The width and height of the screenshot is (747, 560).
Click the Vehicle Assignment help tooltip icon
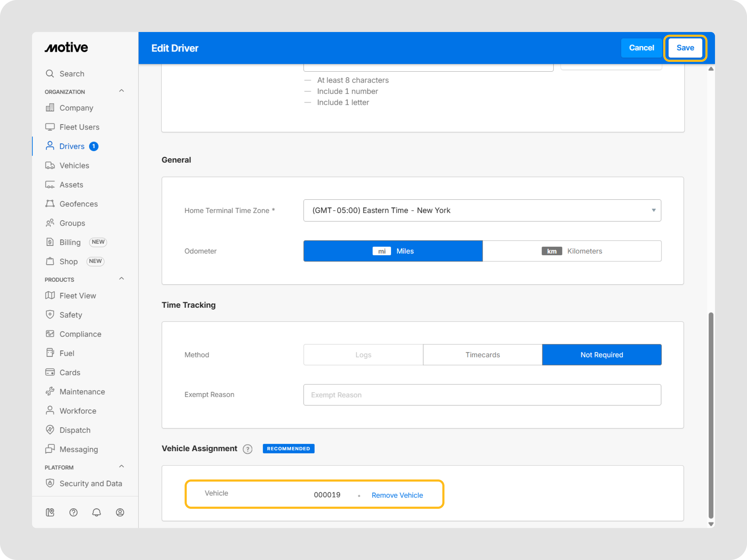pyautogui.click(x=248, y=449)
